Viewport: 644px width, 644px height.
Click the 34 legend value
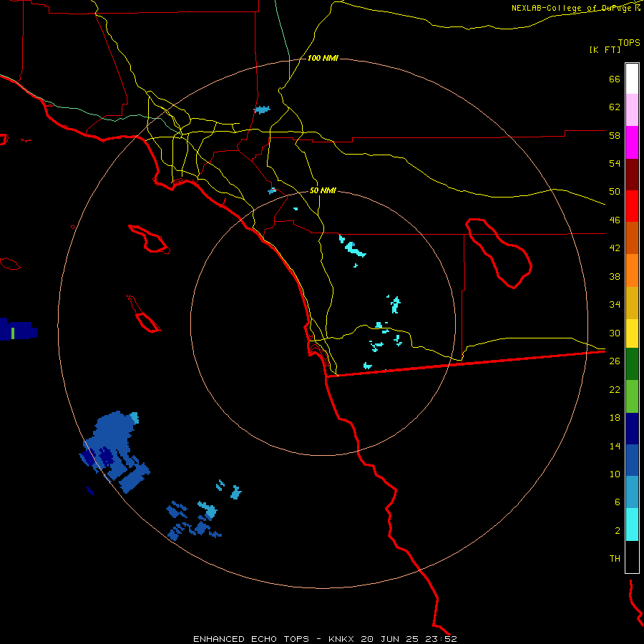(x=615, y=305)
